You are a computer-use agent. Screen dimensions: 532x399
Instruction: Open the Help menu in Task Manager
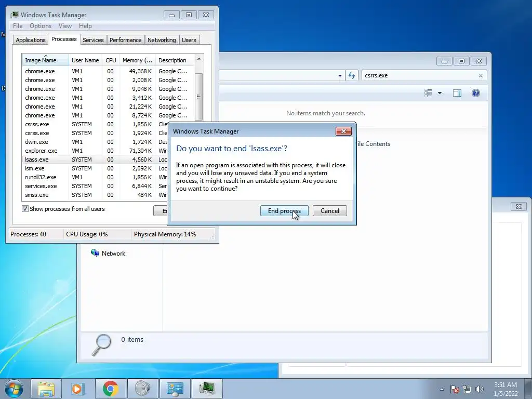click(x=85, y=26)
